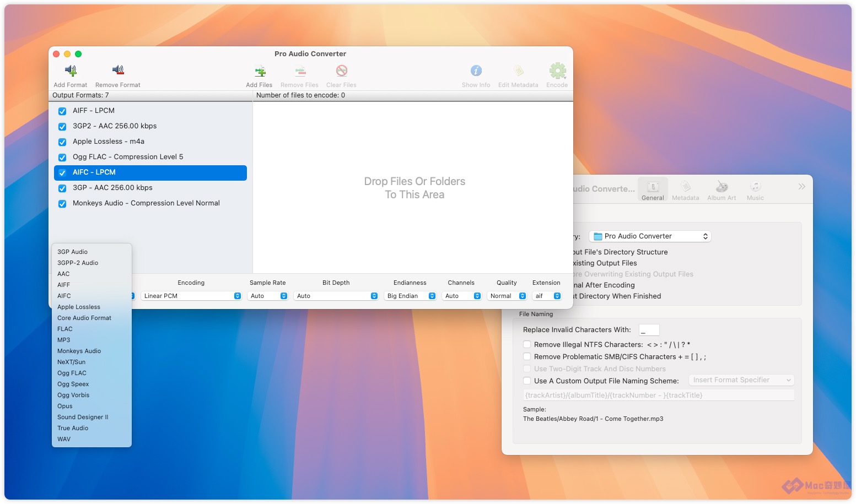Open the General preferences tab
The width and height of the screenshot is (856, 504).
[653, 189]
